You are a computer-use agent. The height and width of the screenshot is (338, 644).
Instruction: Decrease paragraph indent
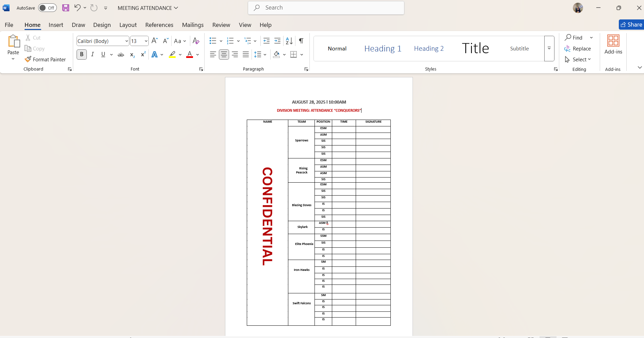(x=267, y=41)
